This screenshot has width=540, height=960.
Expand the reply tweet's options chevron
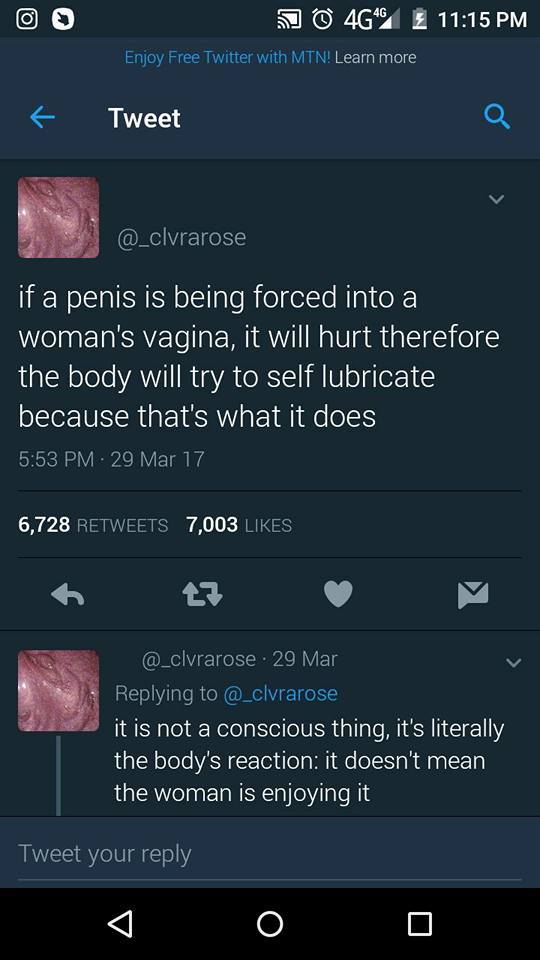(x=513, y=663)
